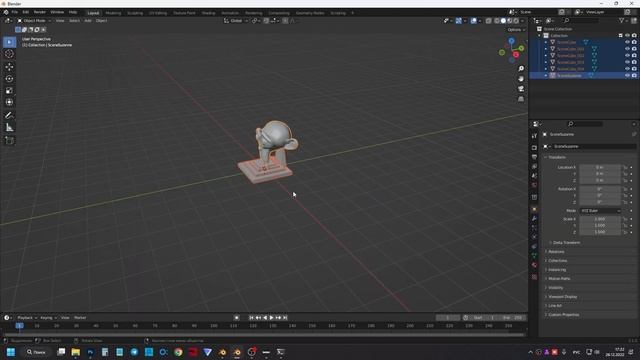Toggle viewport visibility of Collection
The width and height of the screenshot is (640, 360).
pyautogui.click(x=627, y=36)
